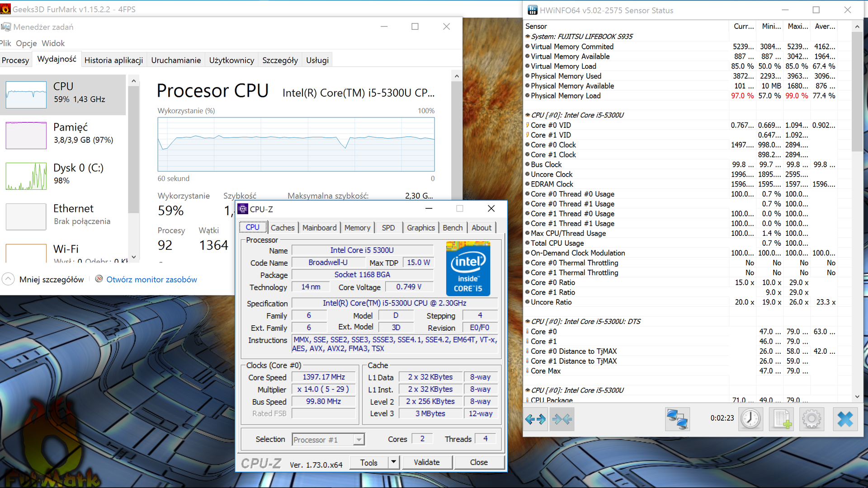Click the resource monitor gauge icon
868x488 pixels.
pos(99,279)
